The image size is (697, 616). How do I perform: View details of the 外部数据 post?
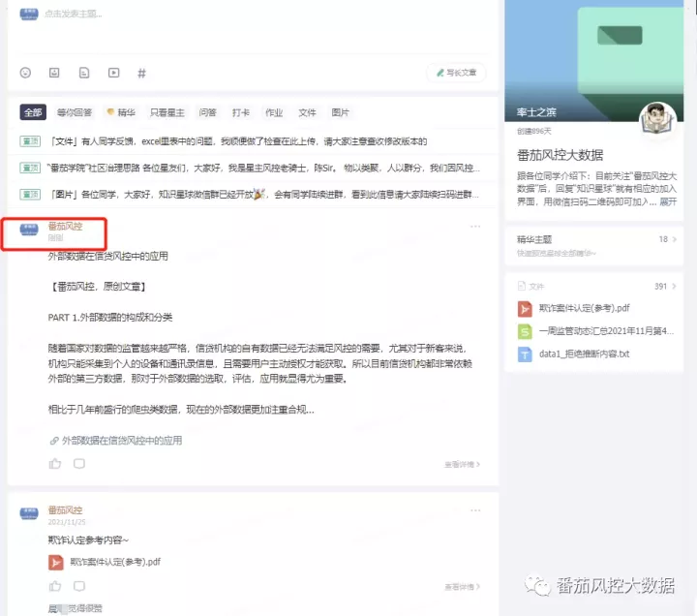click(462, 464)
